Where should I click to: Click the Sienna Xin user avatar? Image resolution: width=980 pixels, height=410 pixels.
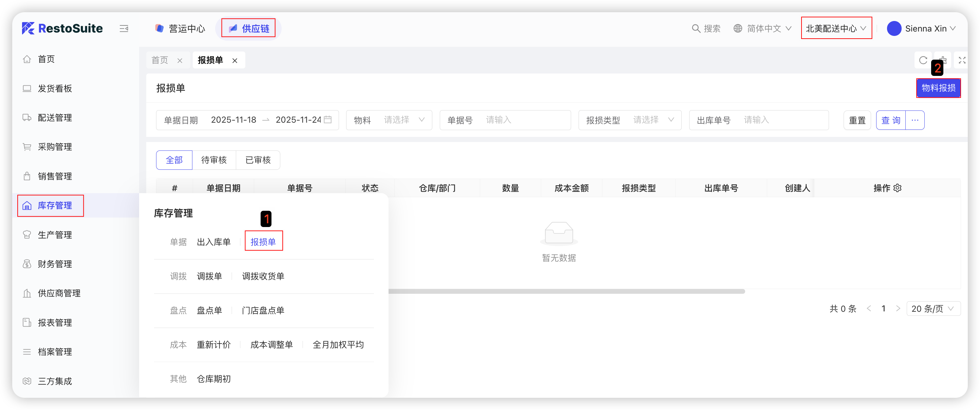(894, 28)
